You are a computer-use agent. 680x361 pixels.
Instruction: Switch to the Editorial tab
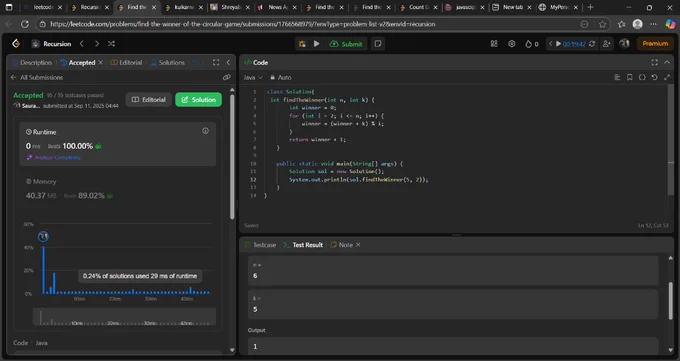[126, 62]
